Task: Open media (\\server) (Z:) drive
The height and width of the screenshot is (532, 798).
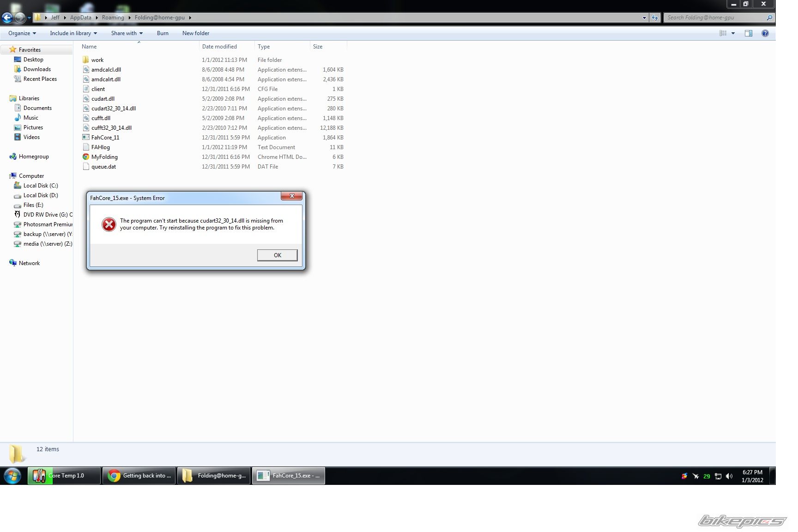Action: [48, 244]
